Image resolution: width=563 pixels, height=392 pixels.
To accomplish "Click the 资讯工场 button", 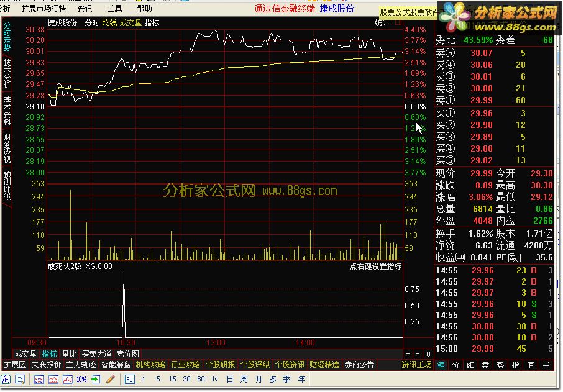I will point(416,365).
